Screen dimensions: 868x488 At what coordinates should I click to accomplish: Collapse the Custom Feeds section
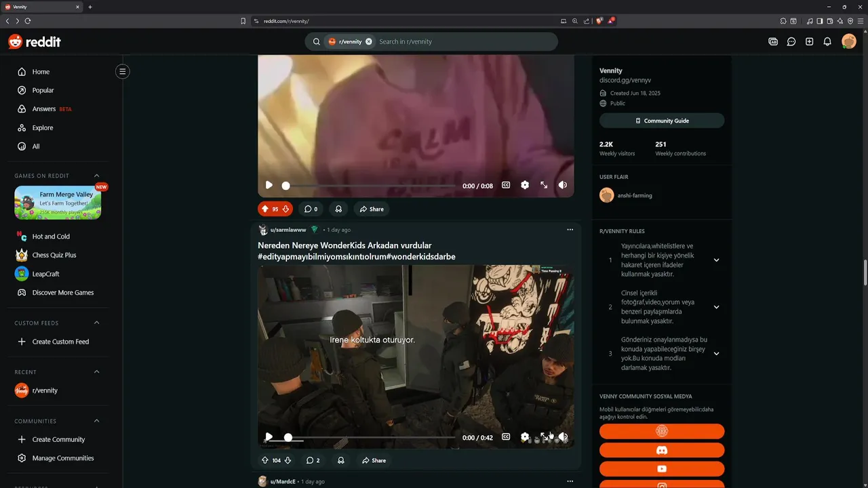point(96,323)
